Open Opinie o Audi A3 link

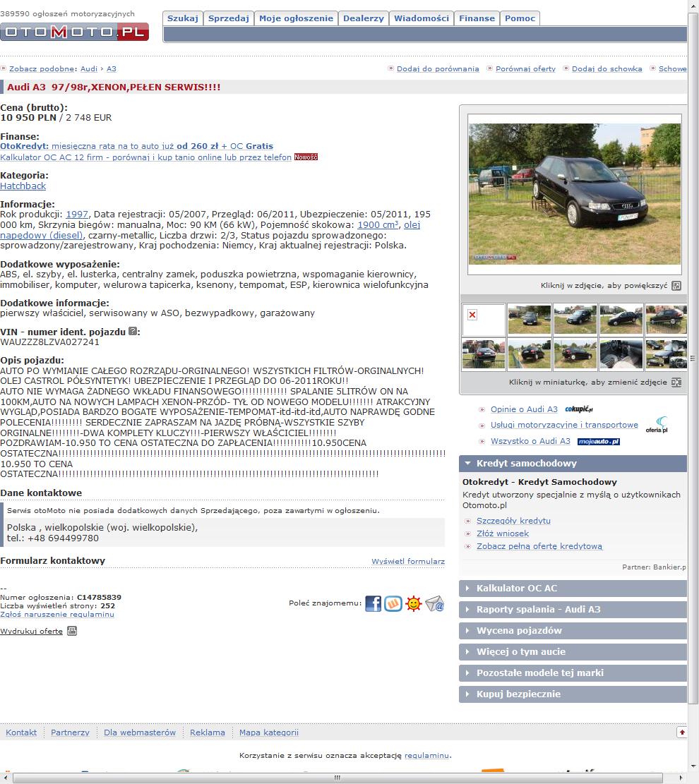(x=524, y=409)
